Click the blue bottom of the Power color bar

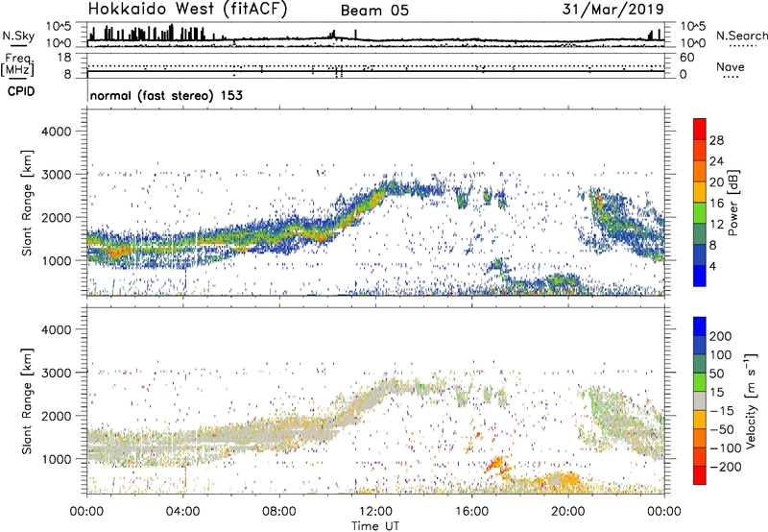(700, 276)
